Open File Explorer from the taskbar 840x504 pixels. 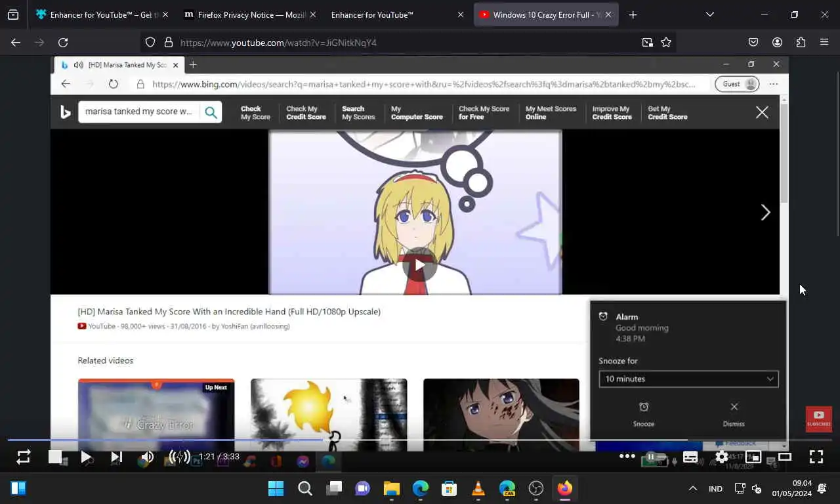[392, 488]
